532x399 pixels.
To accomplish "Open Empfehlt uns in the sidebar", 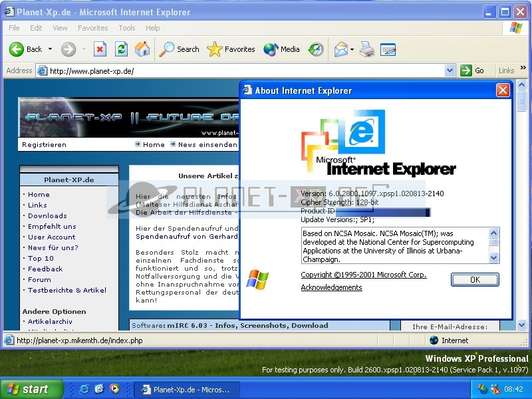I will click(52, 226).
